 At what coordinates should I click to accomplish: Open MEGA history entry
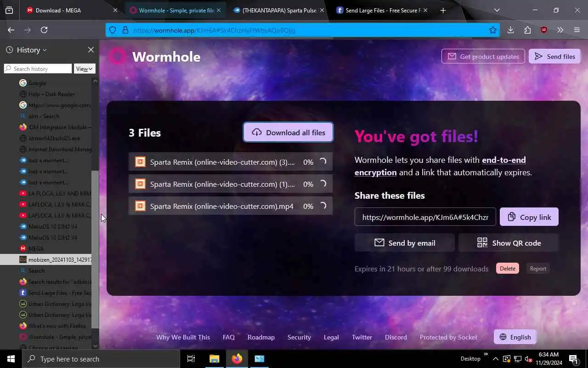click(x=46, y=248)
